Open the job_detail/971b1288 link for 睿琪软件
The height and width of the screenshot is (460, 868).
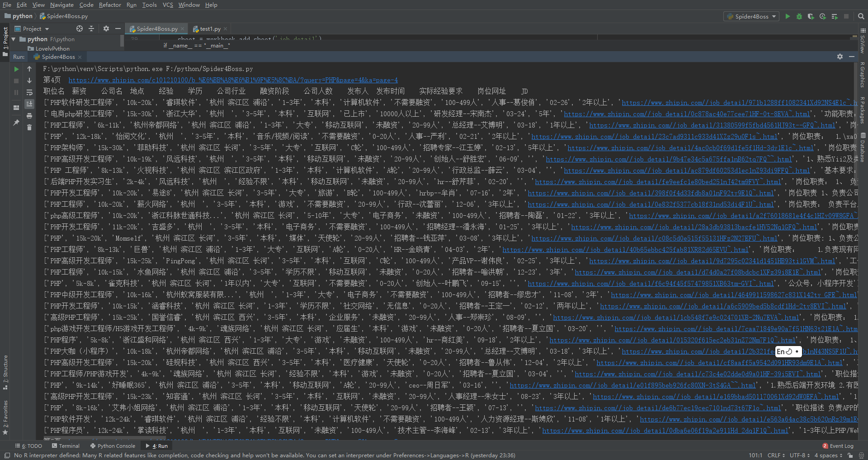(x=739, y=103)
